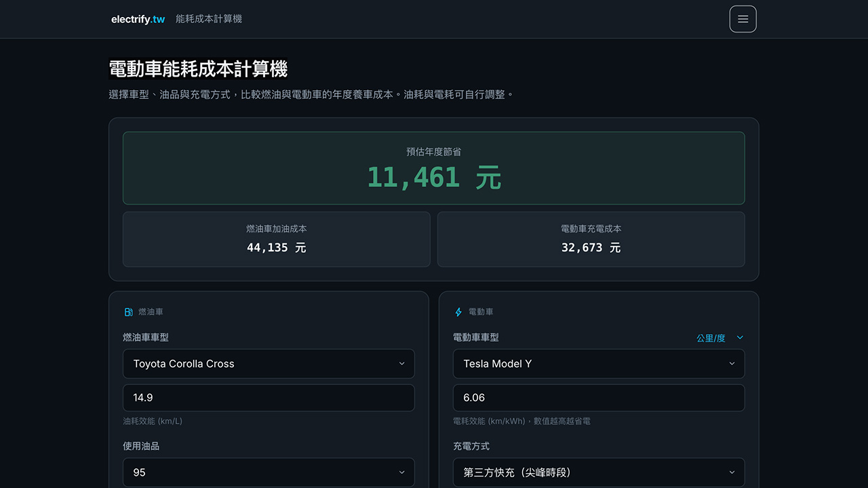
Task: Click the lightning bolt icon beside 電動車
Action: tap(458, 312)
